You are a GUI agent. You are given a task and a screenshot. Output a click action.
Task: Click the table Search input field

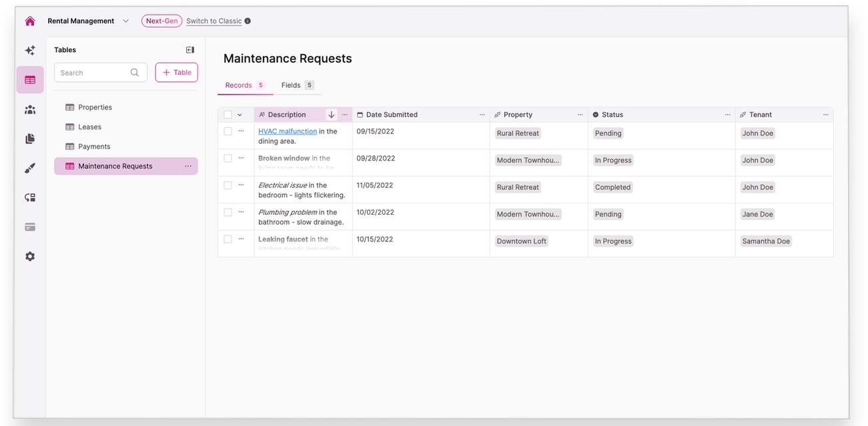(93, 73)
